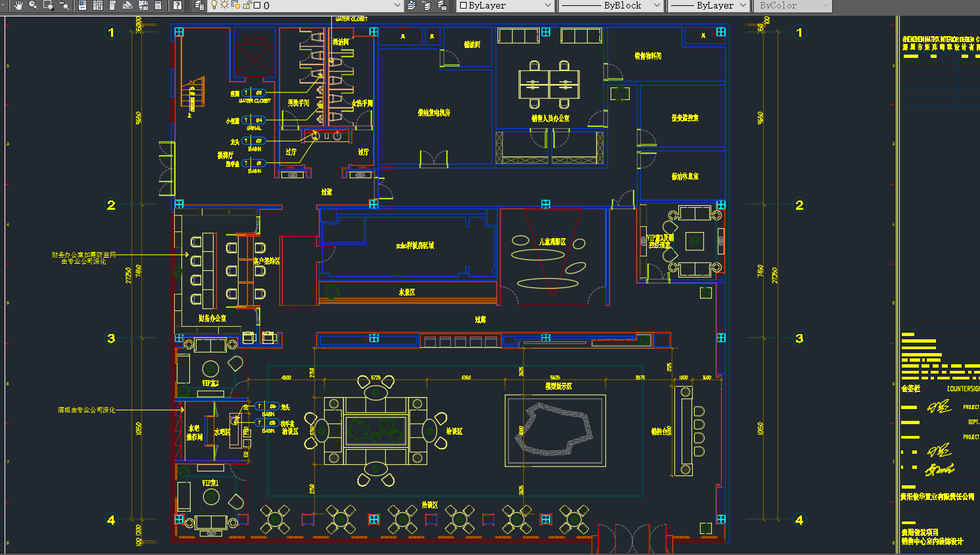Image resolution: width=980 pixels, height=555 pixels.
Task: Launch the QuickCalc calculator icon
Action: click(158, 5)
